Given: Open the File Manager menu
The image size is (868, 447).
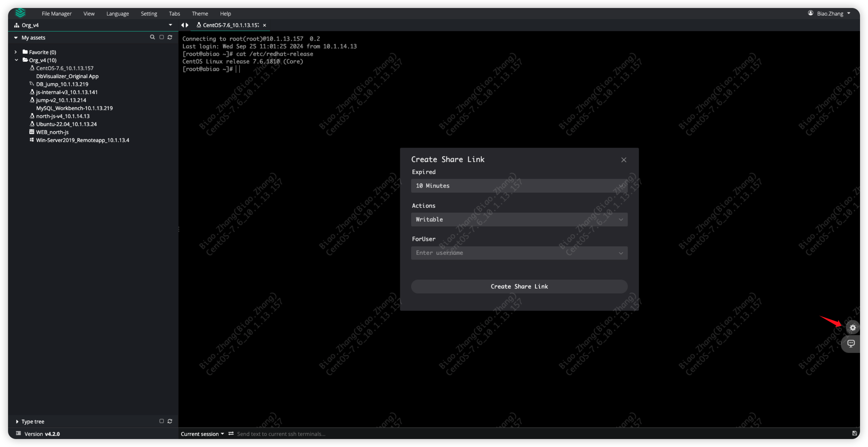Looking at the screenshot, I should (56, 14).
